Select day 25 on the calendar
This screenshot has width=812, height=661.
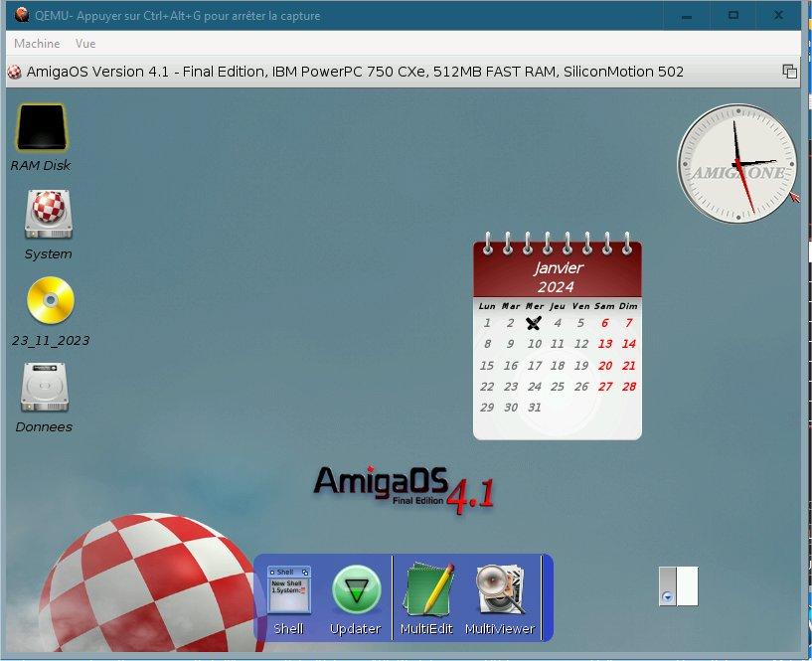click(x=558, y=387)
